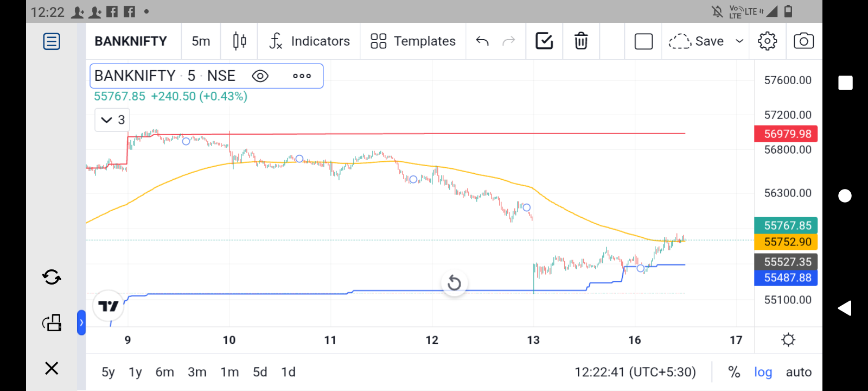Undo the last chart action
Viewport: 868px width, 391px height.
click(x=482, y=41)
